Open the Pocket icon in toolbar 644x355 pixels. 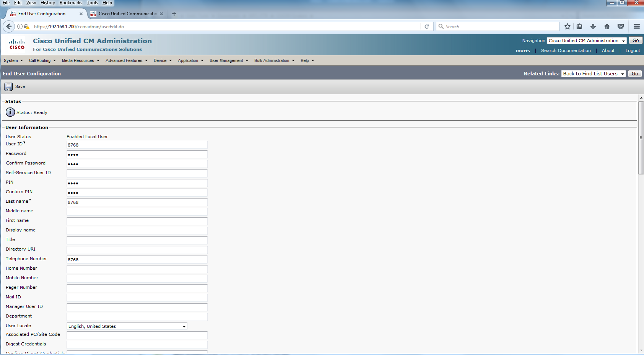[x=621, y=26]
